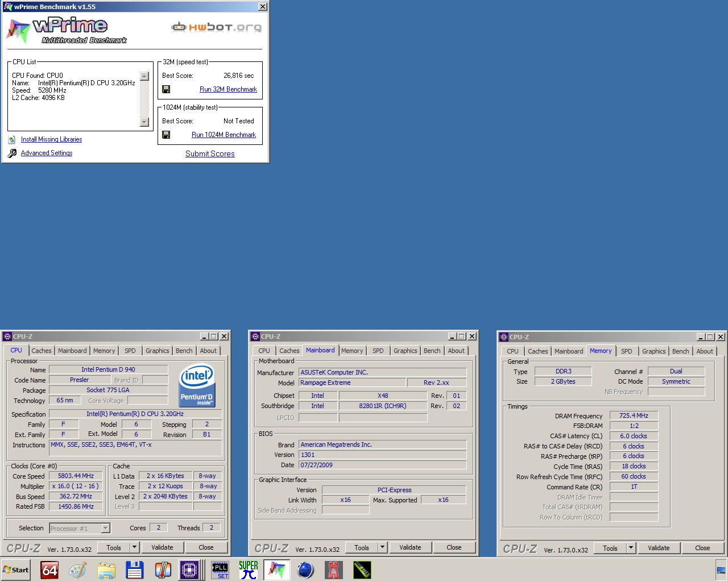Image resolution: width=728 pixels, height=582 pixels.
Task: Click Core Speed value 5803.44 MHz
Action: click(76, 476)
